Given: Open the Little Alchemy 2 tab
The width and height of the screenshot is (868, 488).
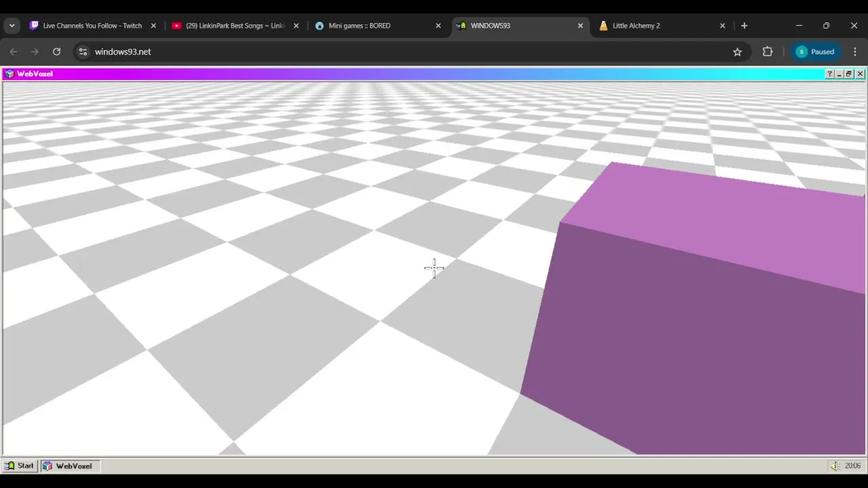Looking at the screenshot, I should (x=663, y=26).
